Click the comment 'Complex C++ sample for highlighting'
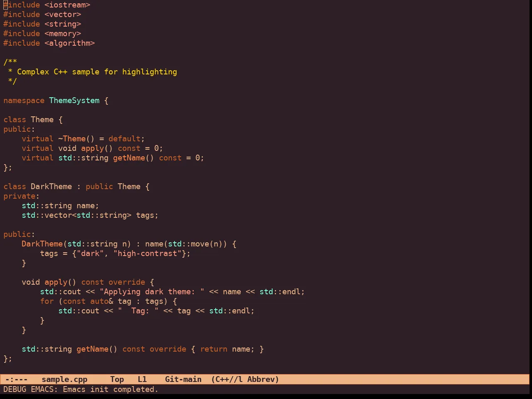This screenshot has width=532, height=399. (97, 72)
